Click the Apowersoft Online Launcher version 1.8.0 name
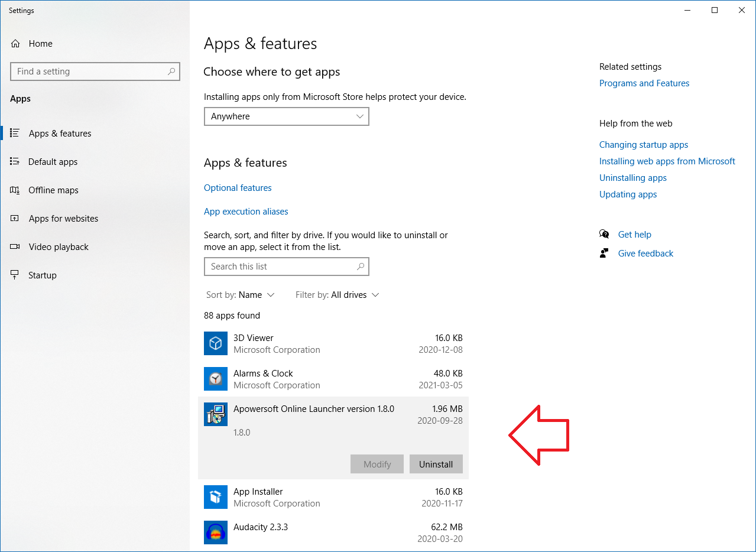756x552 pixels. pyautogui.click(x=314, y=409)
